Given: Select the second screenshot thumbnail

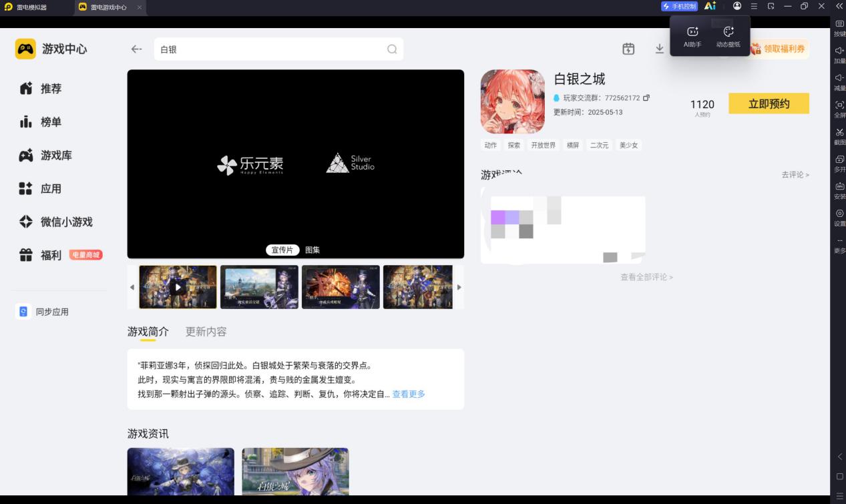Looking at the screenshot, I should (259, 287).
